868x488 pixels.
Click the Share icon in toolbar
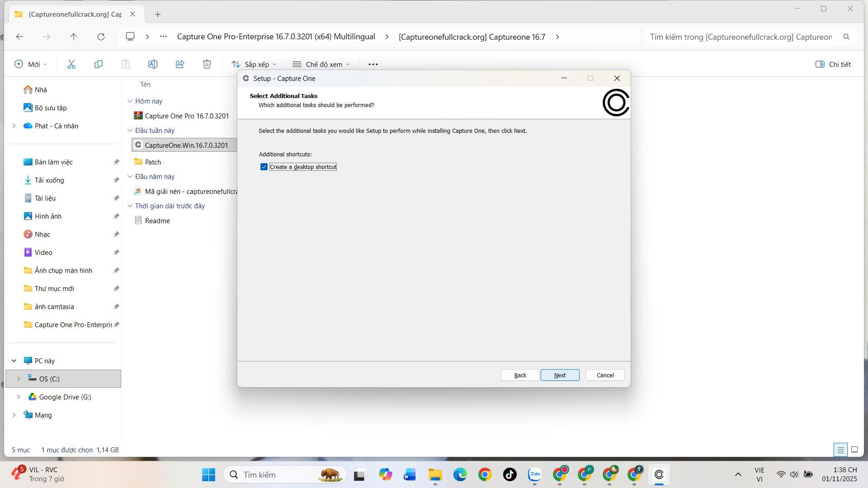pyautogui.click(x=180, y=64)
